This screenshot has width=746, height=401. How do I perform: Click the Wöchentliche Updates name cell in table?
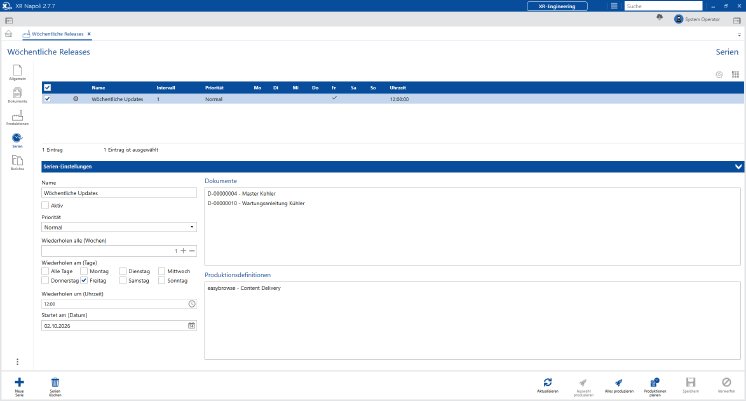[117, 99]
